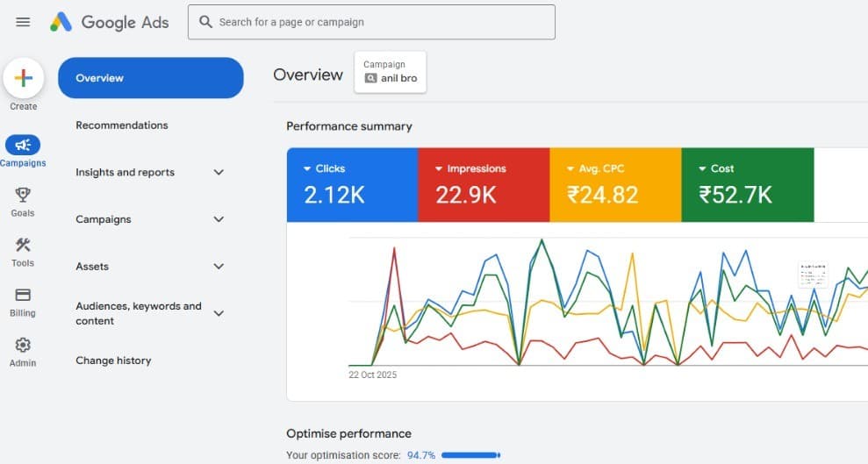Viewport: 868px width, 464px height.
Task: Open the Goals trophy icon
Action: click(23, 196)
